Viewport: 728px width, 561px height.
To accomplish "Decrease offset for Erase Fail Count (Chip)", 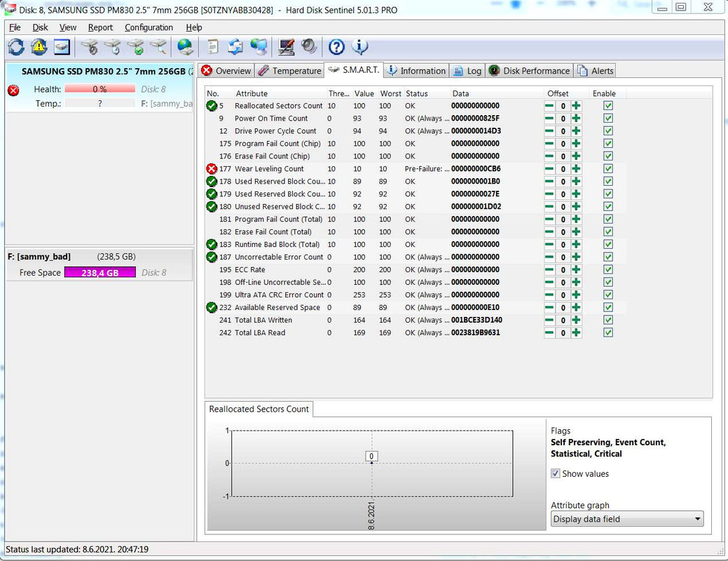I will click(x=549, y=156).
